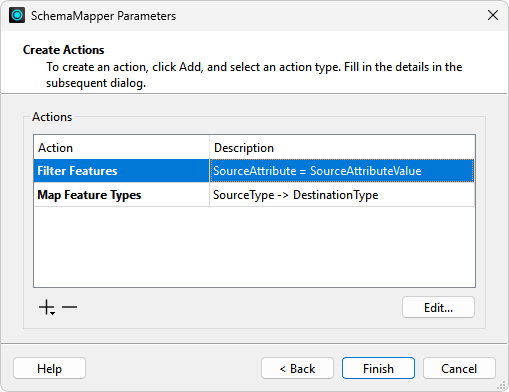The height and width of the screenshot is (392, 509).
Task: Click the SourceAttribute = SourceAttributeValue description cell
Action: coord(342,171)
